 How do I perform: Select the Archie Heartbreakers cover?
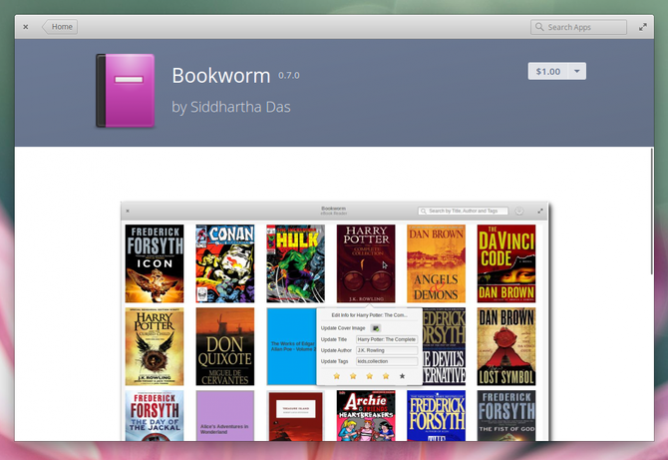(x=366, y=416)
